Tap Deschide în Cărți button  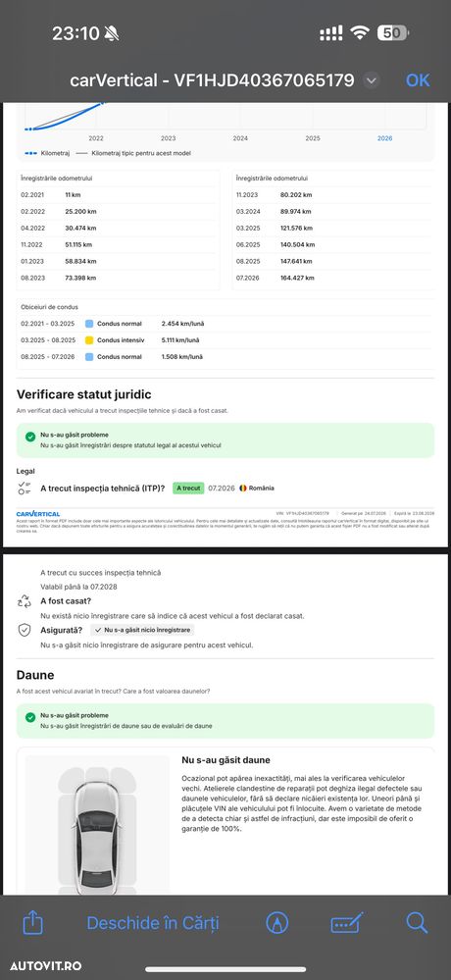coord(153,922)
